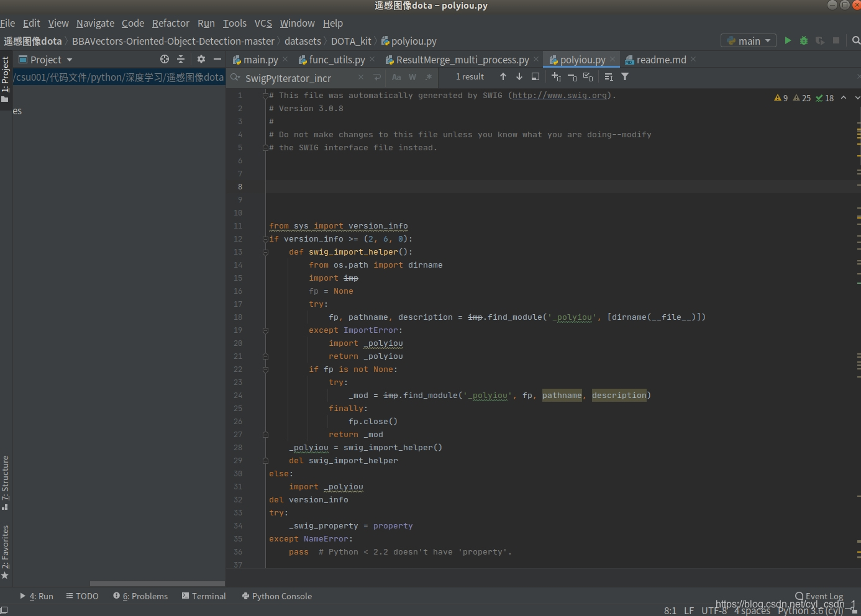
Task: Go to previous search occurrence arrow
Action: tap(503, 76)
